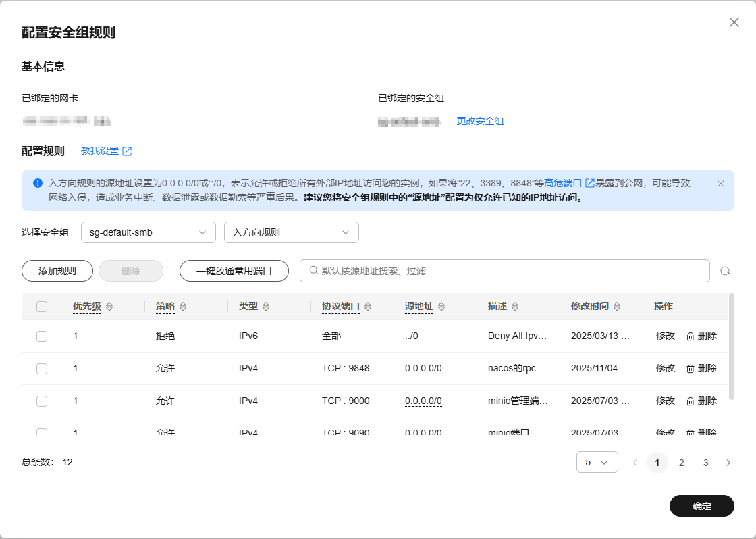Click the rules table vertical scrollbar
The height and width of the screenshot is (539, 756).
(732, 346)
